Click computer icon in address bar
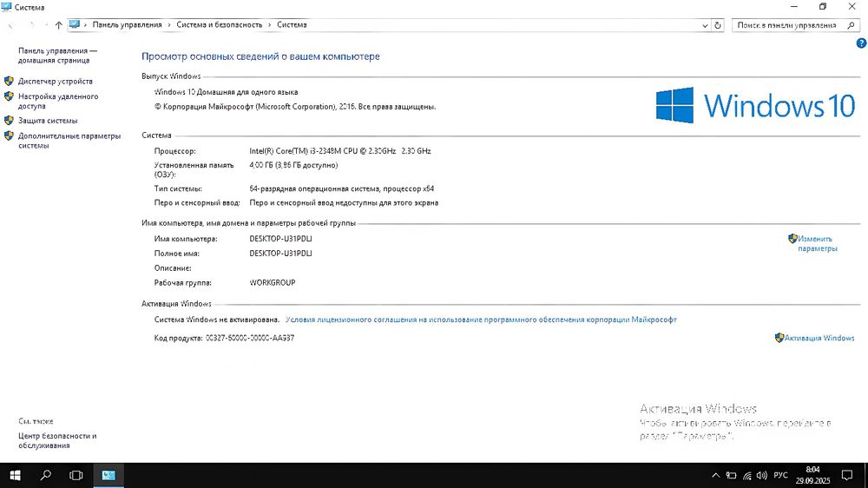This screenshot has width=868, height=488. 75,25
